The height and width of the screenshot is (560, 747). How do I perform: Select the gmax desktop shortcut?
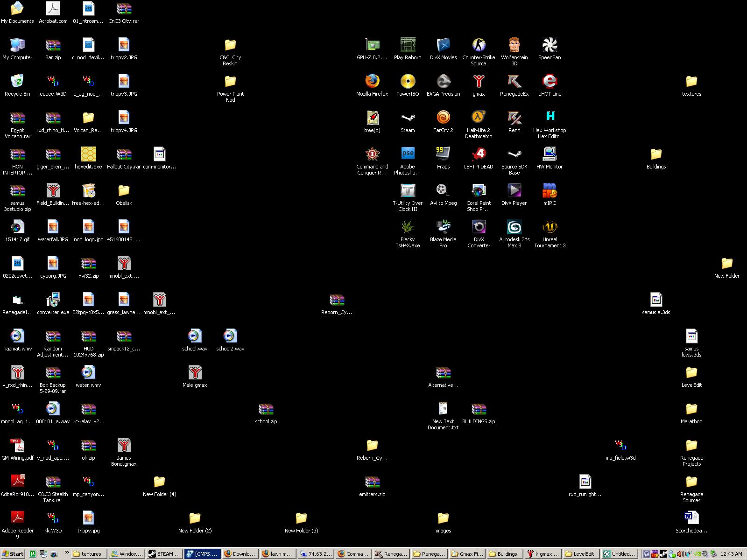click(479, 82)
